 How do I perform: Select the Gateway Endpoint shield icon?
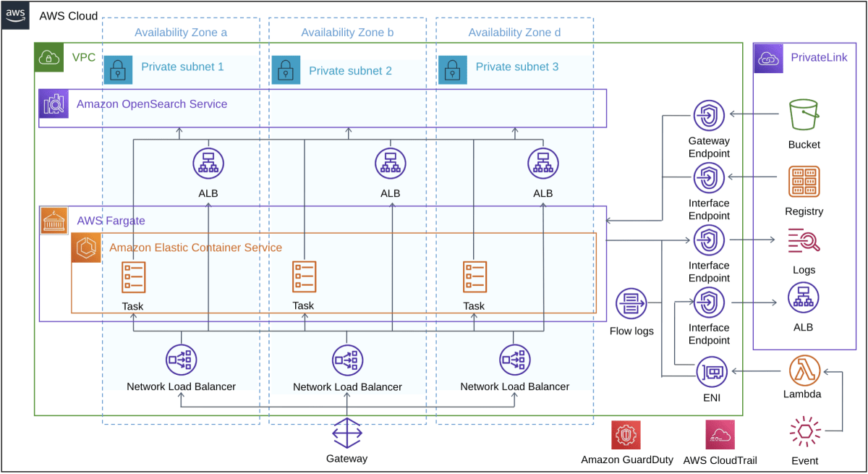pos(709,116)
